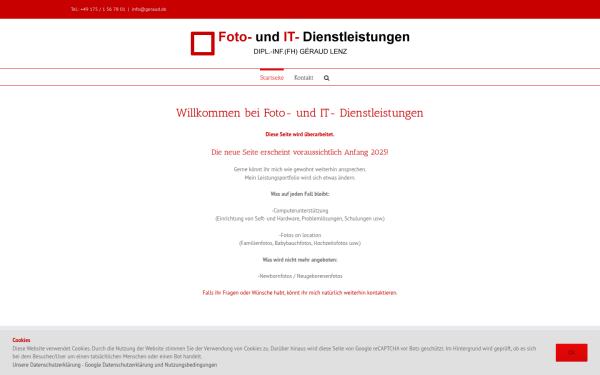Click the Einrichtung von Soft- und Hardware line
The width and height of the screenshot is (600, 375).
(x=300, y=218)
